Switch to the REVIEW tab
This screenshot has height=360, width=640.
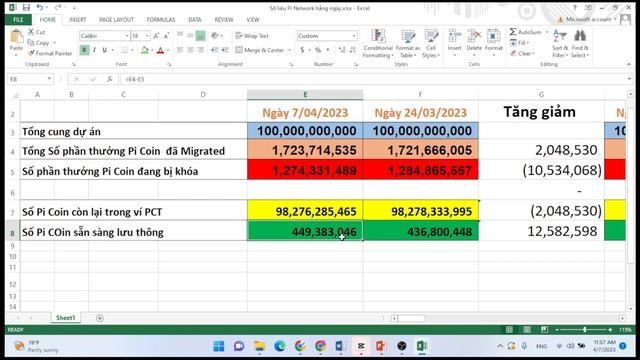224,20
